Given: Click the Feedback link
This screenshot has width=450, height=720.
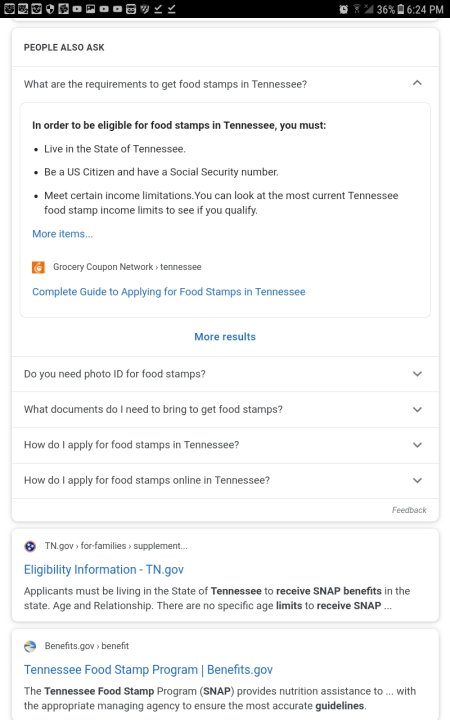Looking at the screenshot, I should pos(409,510).
